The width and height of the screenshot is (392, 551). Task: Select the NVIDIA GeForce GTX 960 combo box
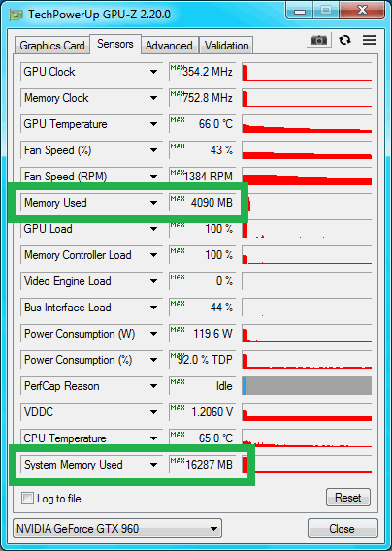pyautogui.click(x=117, y=528)
